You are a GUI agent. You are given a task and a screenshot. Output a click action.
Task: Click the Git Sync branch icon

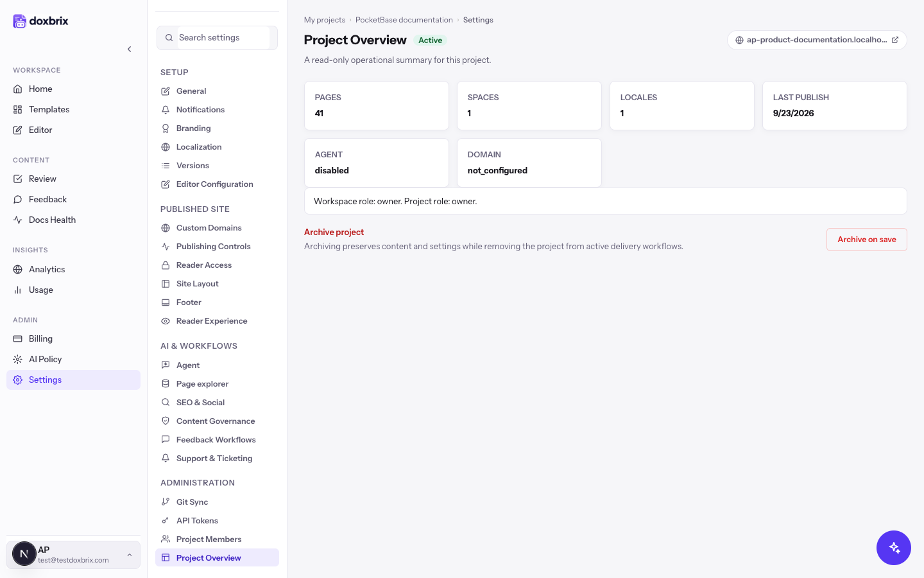pos(166,502)
